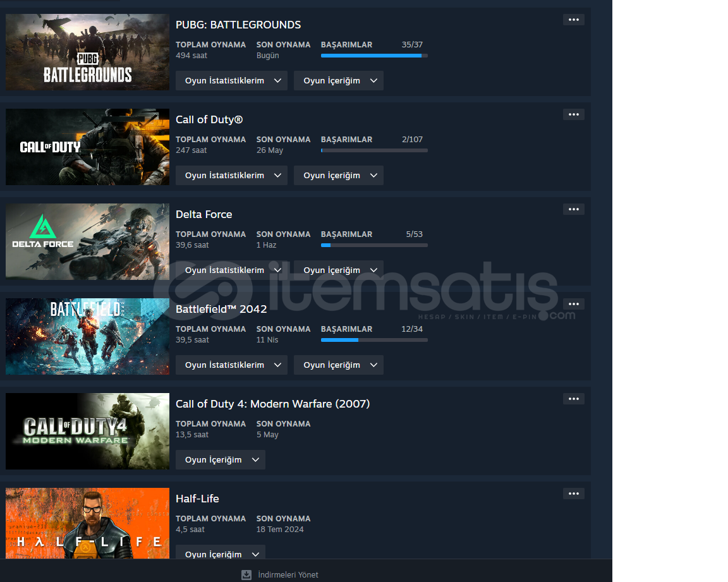The height and width of the screenshot is (582, 728).
Task: Click the PUBG BATTLEGROUNDS cover image
Action: pyautogui.click(x=87, y=52)
